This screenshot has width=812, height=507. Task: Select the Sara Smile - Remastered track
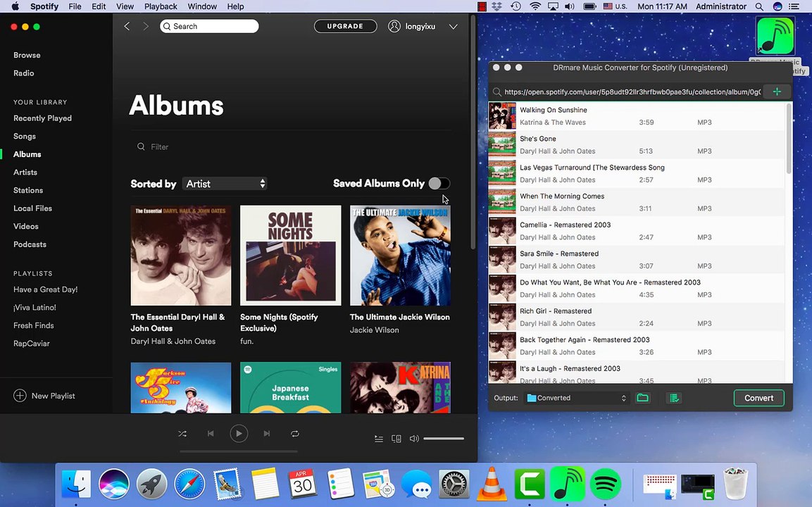pos(637,259)
